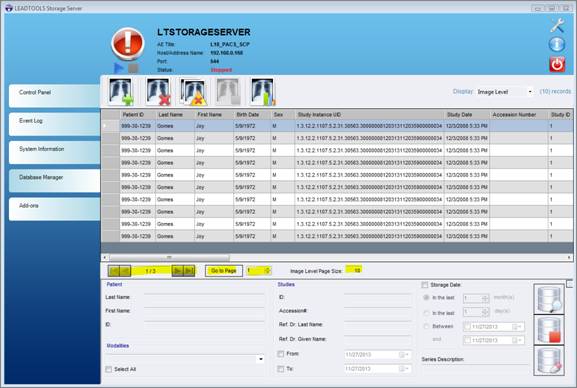Sort by First Name column header
The image size is (577, 388).
(214, 114)
